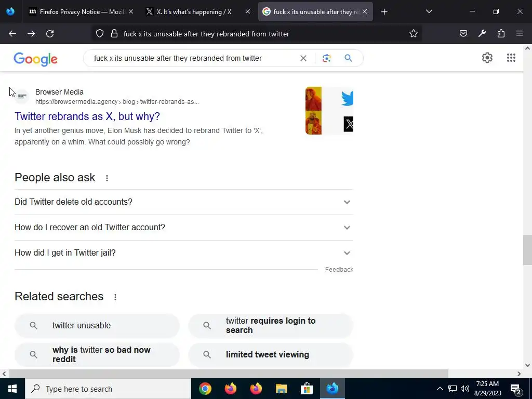Send Feedback on People also ask
The height and width of the screenshot is (399, 532).
click(339, 270)
